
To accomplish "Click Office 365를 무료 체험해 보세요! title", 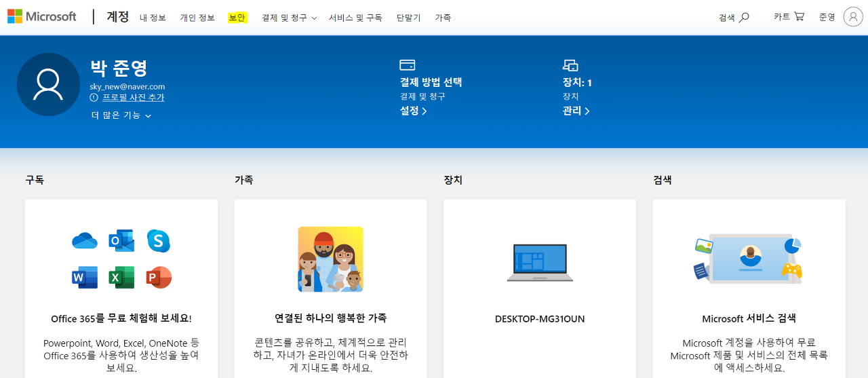I will [x=121, y=318].
